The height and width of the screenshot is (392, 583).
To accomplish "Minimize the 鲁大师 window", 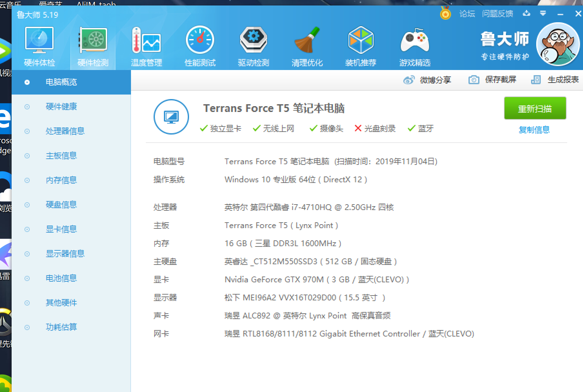I will click(x=560, y=14).
